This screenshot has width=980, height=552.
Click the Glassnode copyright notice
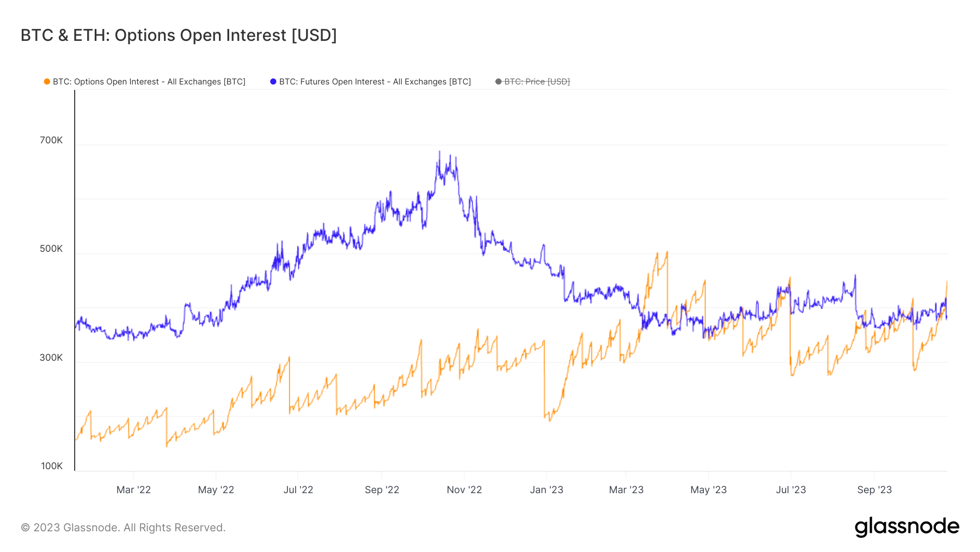tap(123, 527)
